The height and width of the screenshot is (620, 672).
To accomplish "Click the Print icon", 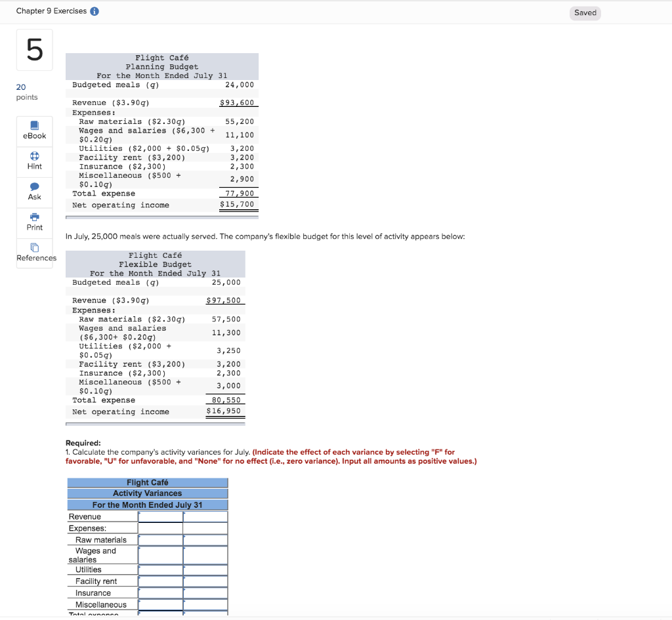I will point(34,217).
